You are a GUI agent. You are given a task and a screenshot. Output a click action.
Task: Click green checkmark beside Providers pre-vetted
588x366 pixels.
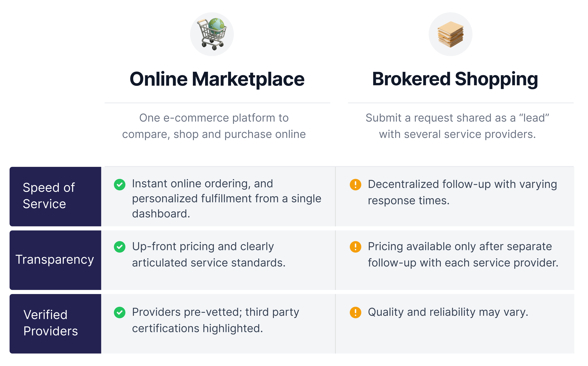click(120, 313)
